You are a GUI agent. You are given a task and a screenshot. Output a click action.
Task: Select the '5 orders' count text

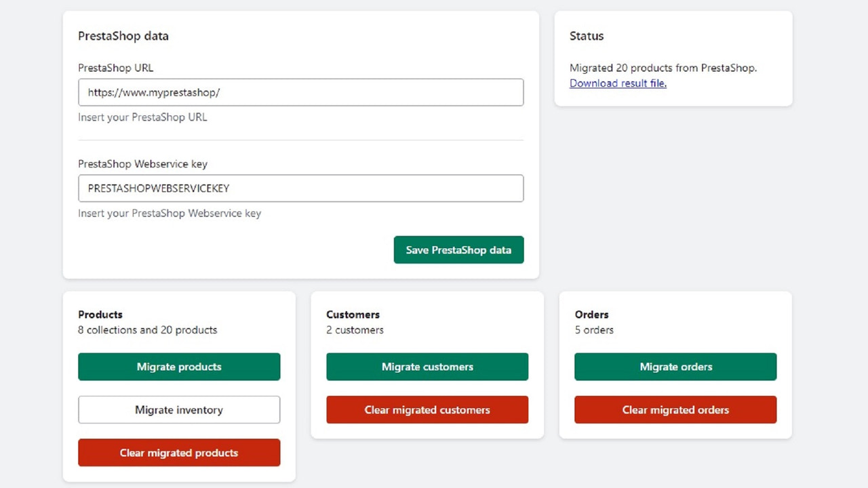(x=594, y=330)
